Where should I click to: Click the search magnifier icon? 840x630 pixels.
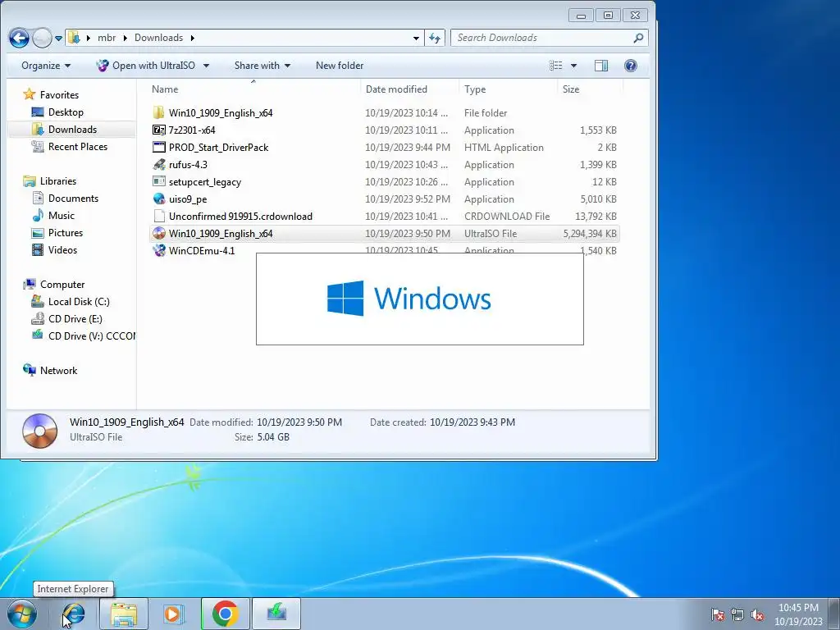638,38
